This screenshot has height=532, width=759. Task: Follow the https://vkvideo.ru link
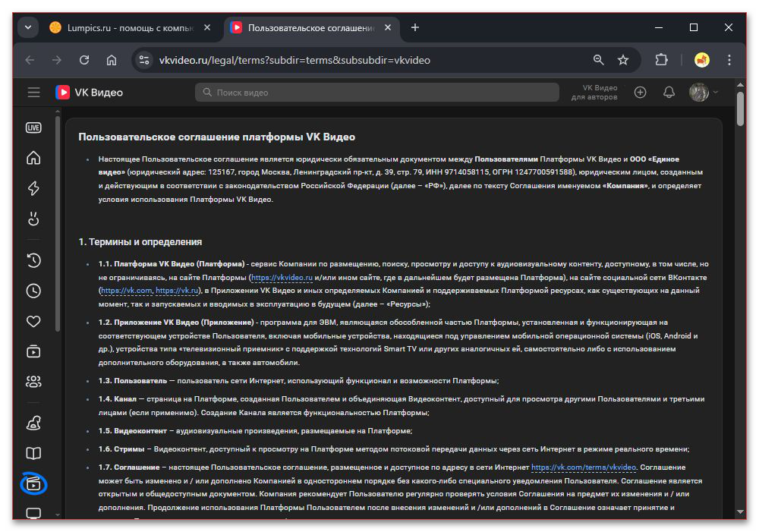tap(282, 277)
